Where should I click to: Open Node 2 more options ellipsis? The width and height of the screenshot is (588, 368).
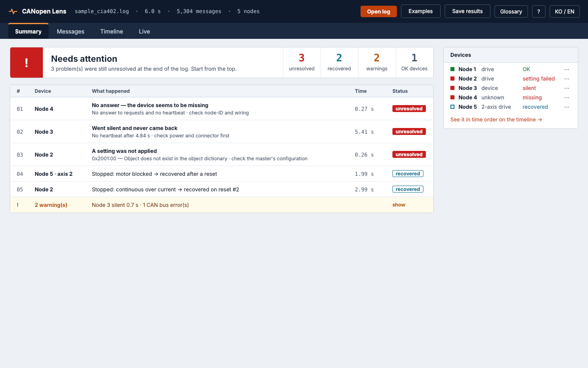(x=567, y=79)
